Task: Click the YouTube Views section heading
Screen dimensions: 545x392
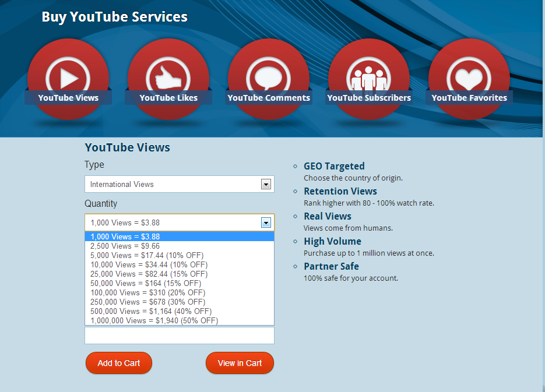Action: [x=128, y=147]
